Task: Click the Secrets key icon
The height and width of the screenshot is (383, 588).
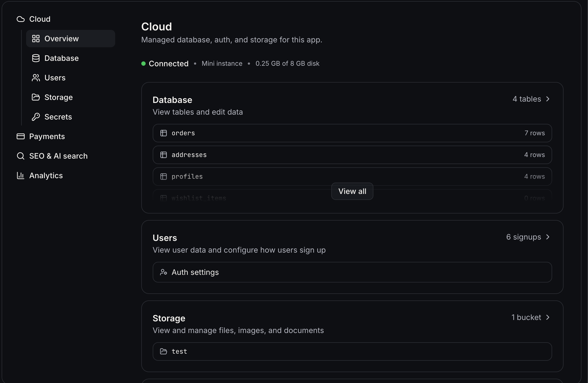Action: 36,117
